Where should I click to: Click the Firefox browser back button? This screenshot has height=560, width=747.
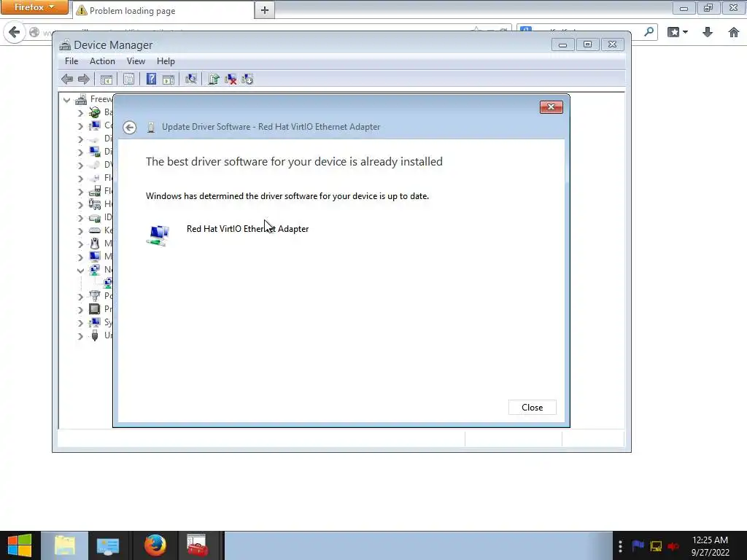tap(15, 32)
